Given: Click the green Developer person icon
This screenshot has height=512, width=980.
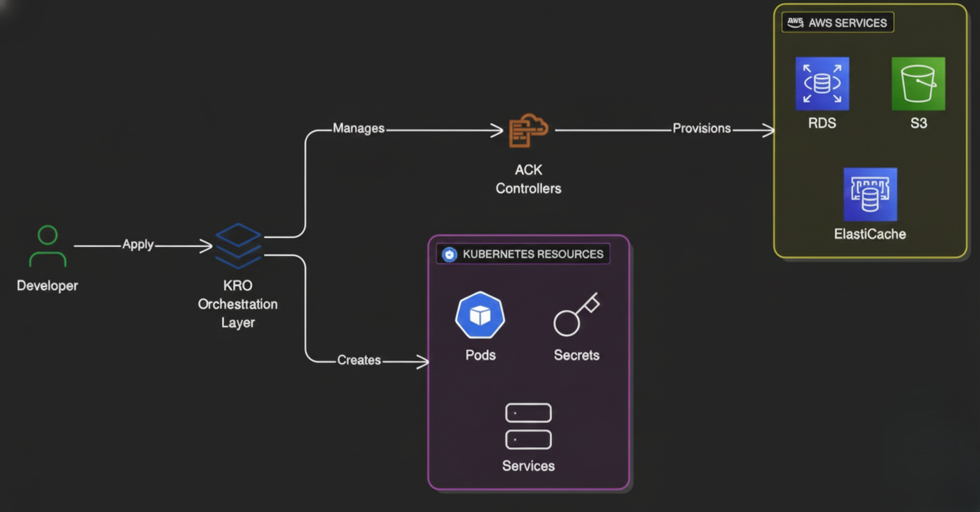Looking at the screenshot, I should click(x=47, y=247).
